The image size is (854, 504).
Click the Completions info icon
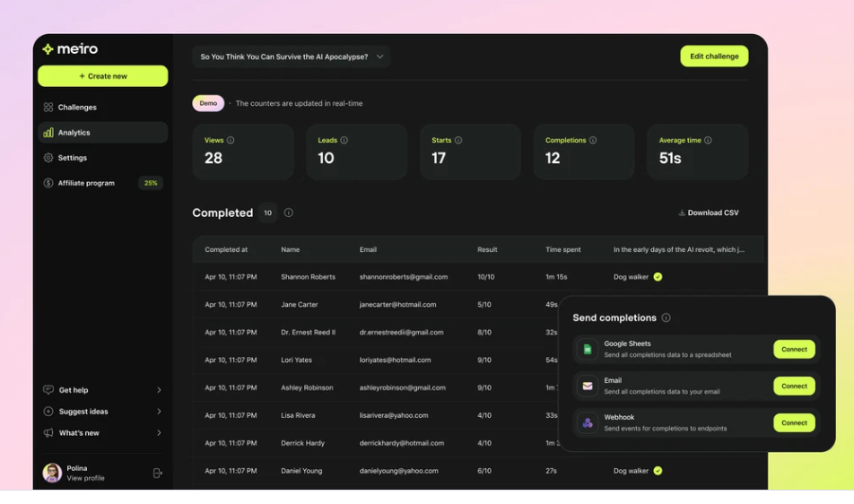593,141
